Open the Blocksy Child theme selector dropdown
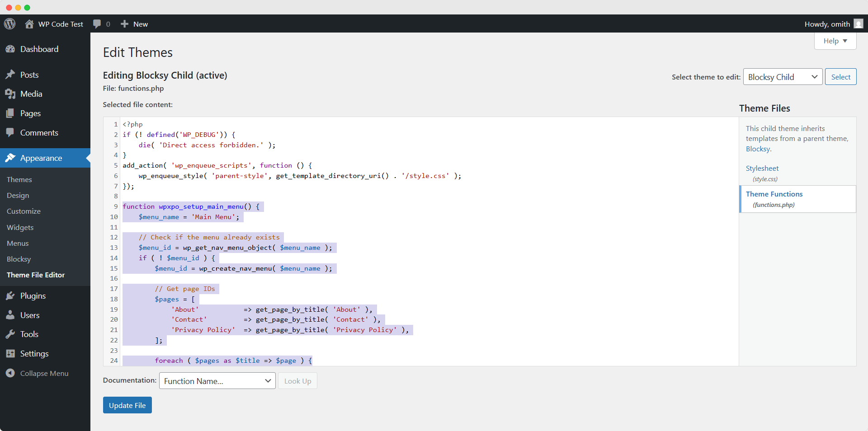 (783, 77)
